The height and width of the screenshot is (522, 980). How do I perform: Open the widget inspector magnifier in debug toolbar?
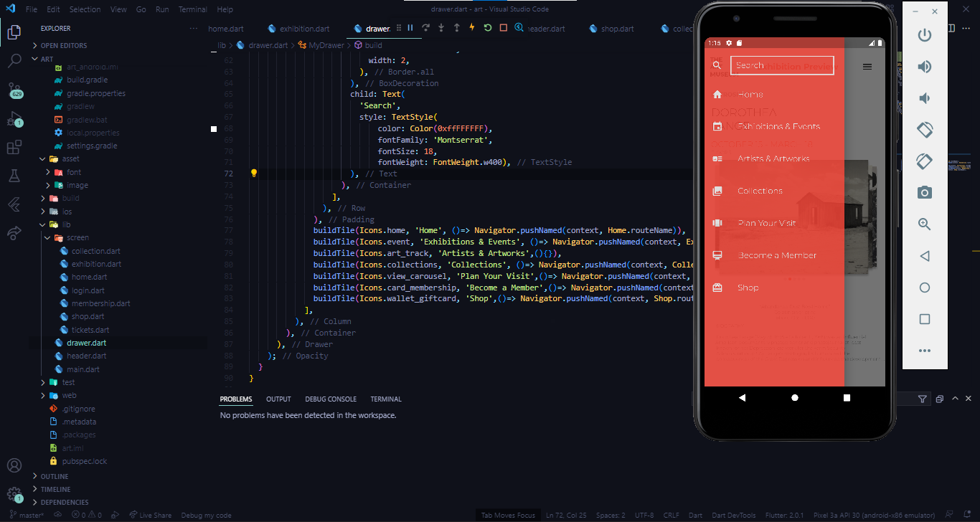coord(519,27)
